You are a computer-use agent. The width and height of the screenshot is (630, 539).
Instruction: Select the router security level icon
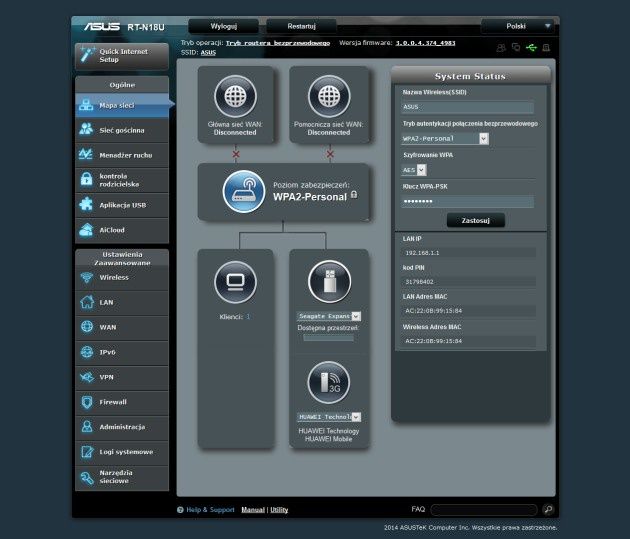(x=244, y=192)
